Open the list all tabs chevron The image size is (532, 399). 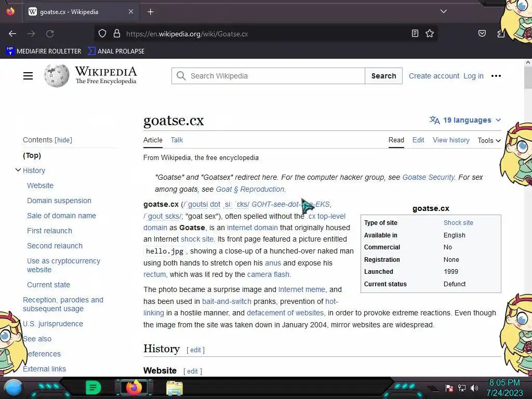444,11
